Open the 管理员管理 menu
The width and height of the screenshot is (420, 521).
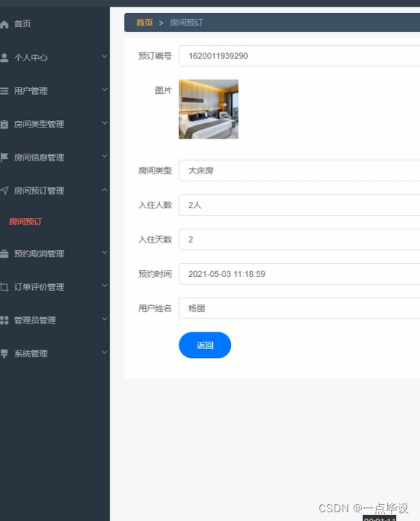click(55, 320)
